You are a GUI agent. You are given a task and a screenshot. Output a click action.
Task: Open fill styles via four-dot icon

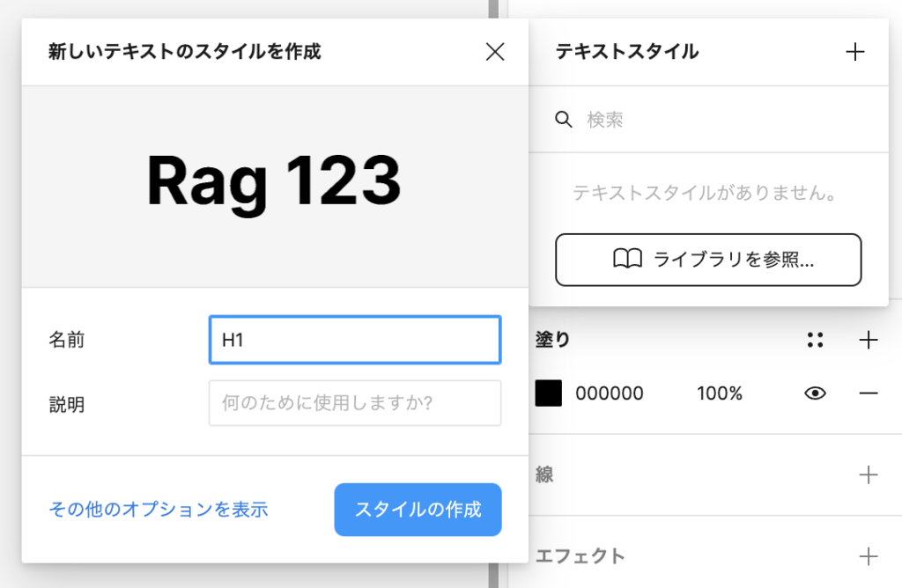(816, 341)
